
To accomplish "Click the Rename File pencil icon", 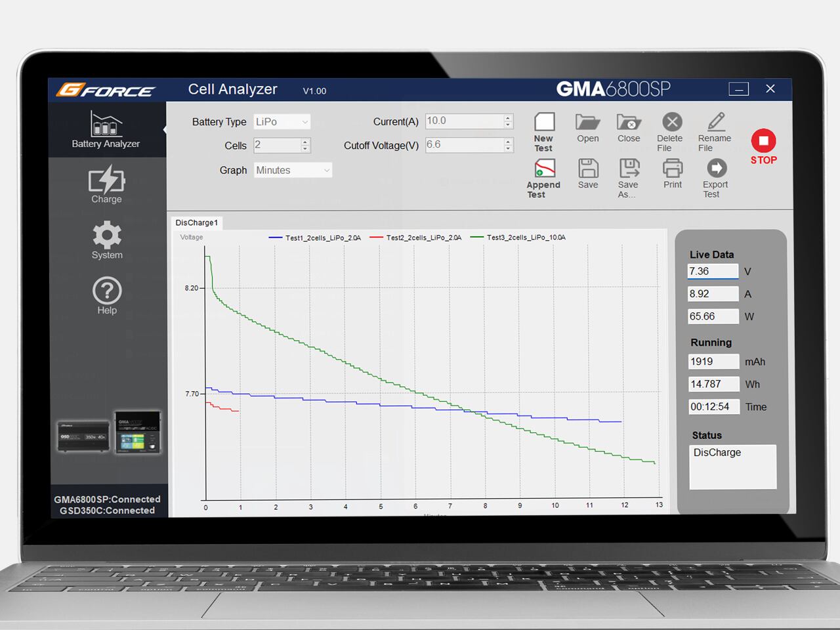I will click(x=716, y=122).
